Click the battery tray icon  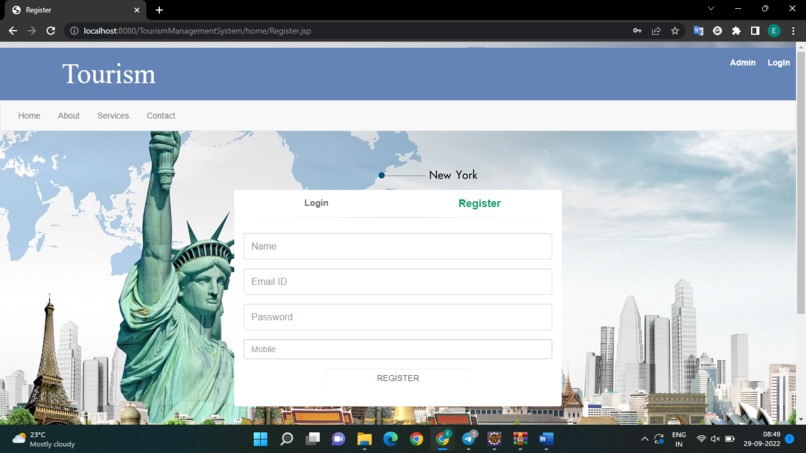tap(729, 439)
